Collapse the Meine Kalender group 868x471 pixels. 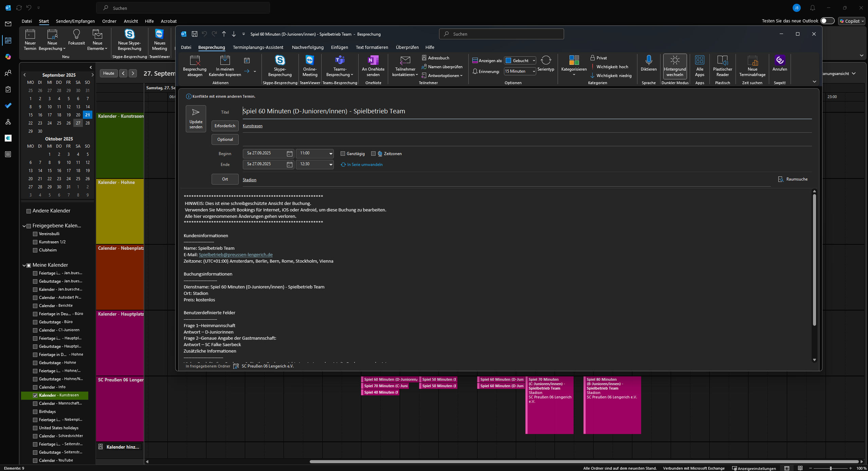tap(24, 265)
